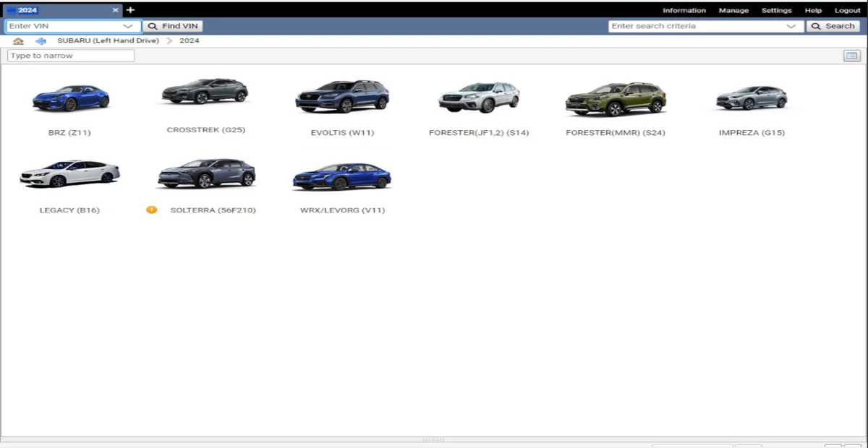Select the blue BRZ car thumbnail
Image resolution: width=868 pixels, height=448 pixels.
(70, 98)
